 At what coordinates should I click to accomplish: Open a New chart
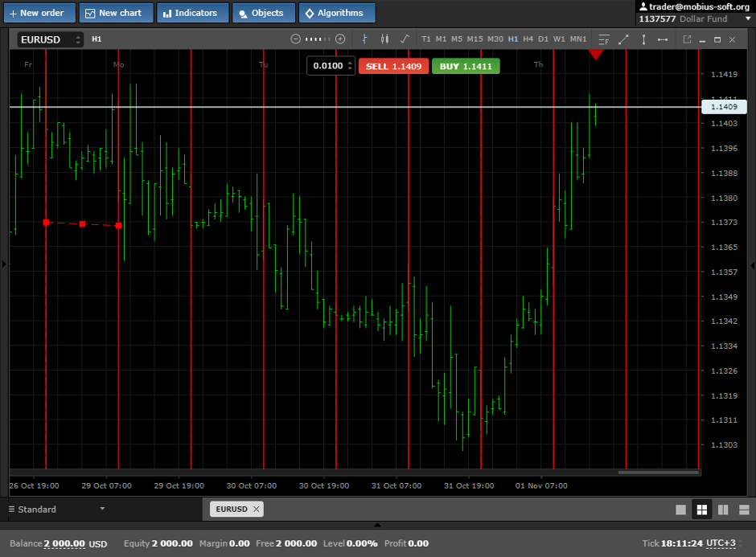point(116,13)
